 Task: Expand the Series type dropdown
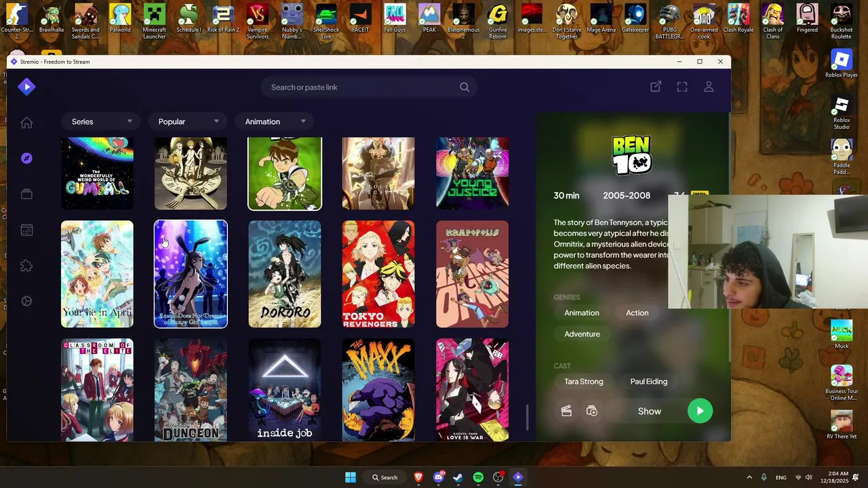101,121
